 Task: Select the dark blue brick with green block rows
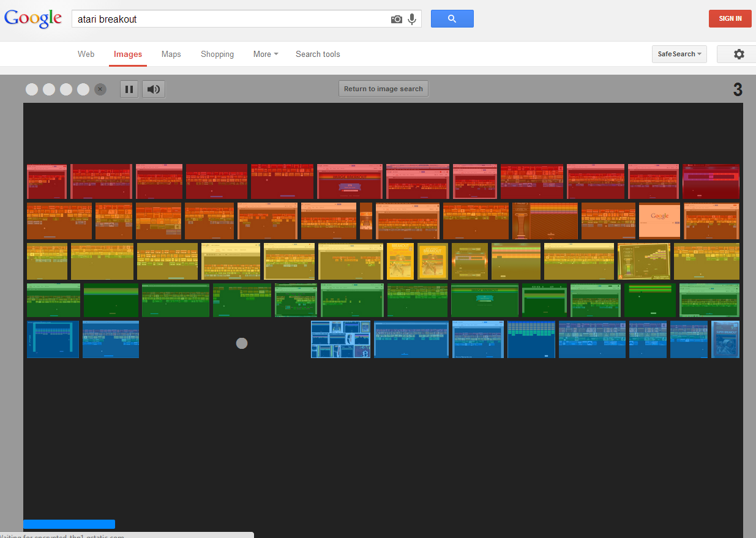coord(531,339)
